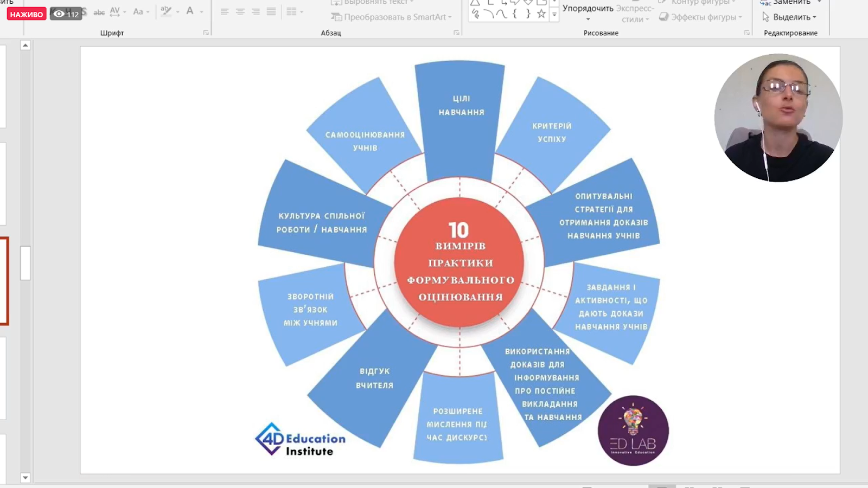The image size is (868, 488).
Task: Select the scribble freeform shape
Action: click(x=476, y=14)
